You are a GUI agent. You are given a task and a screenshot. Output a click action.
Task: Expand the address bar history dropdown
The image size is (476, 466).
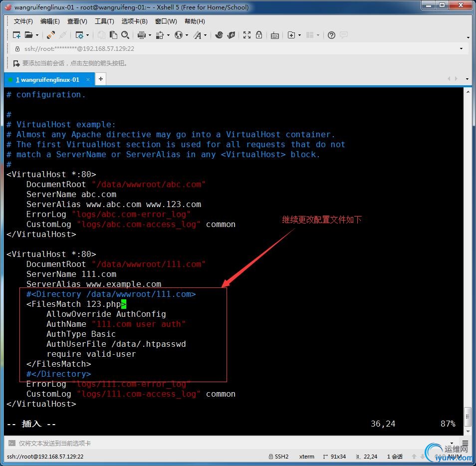(x=461, y=49)
